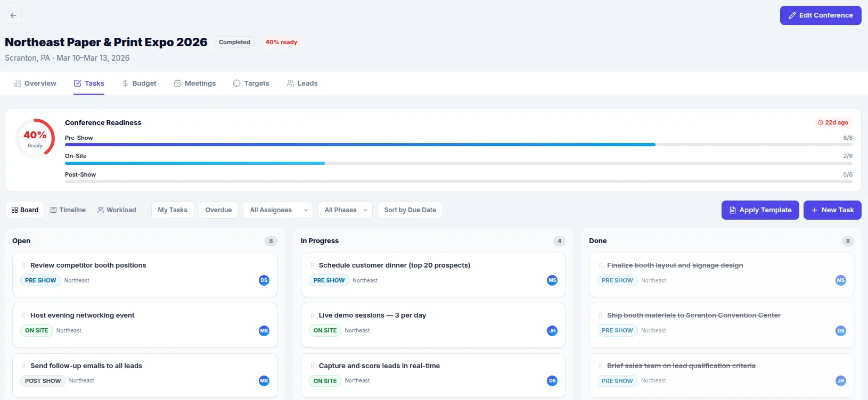Toggle the My Tasks filter
868x400 pixels.
tap(173, 210)
